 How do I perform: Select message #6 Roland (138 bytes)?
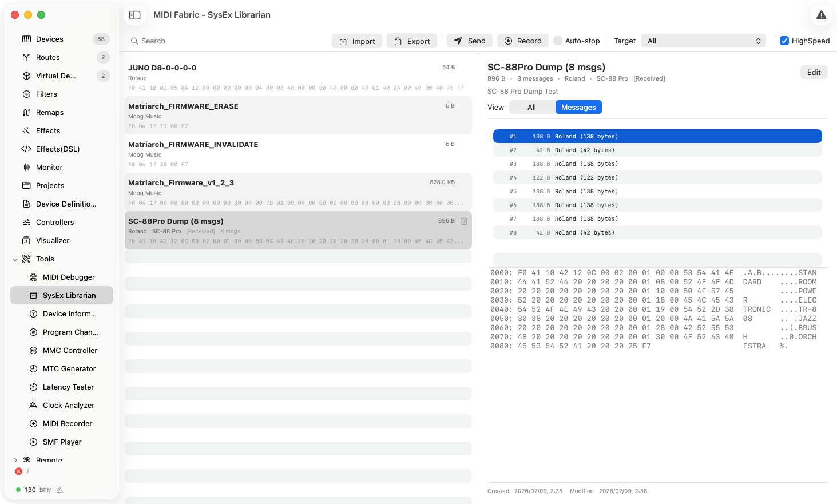[657, 205]
